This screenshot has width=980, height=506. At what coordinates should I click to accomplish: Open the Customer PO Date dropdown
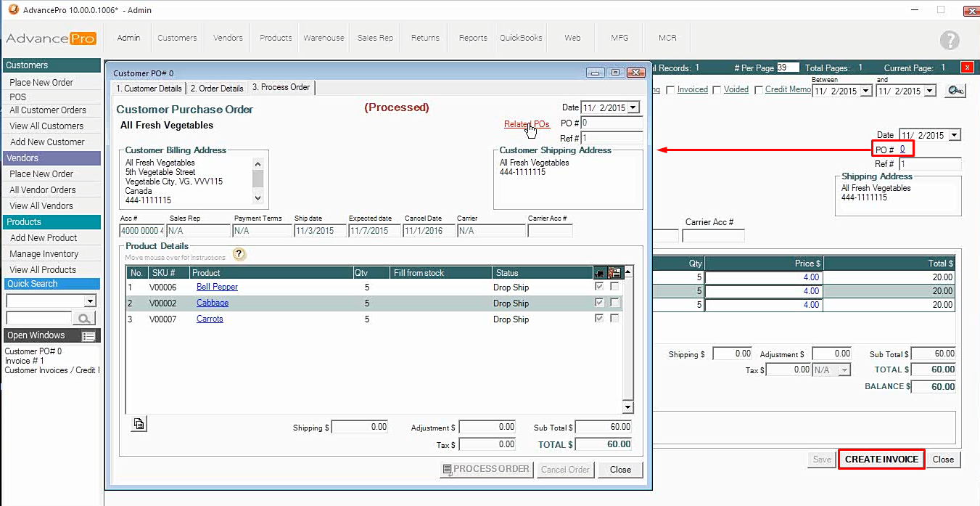(633, 107)
